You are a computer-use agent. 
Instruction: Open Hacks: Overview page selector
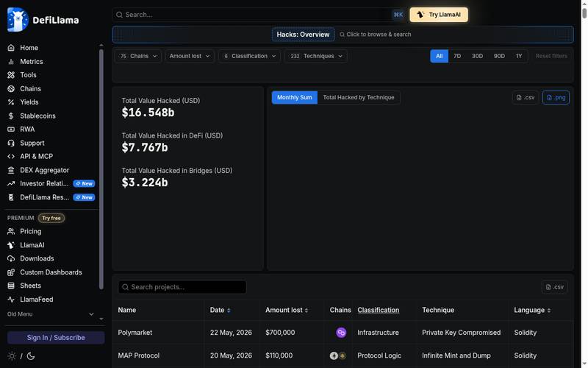303,35
